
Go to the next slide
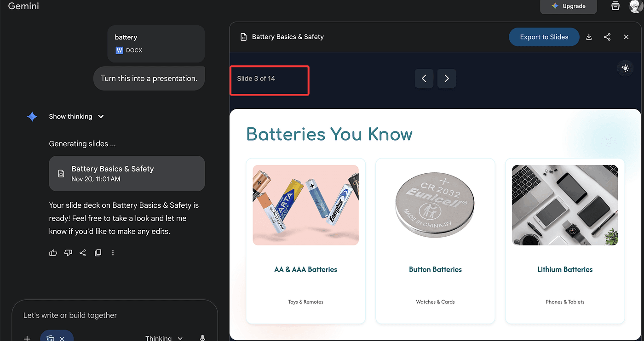click(446, 79)
